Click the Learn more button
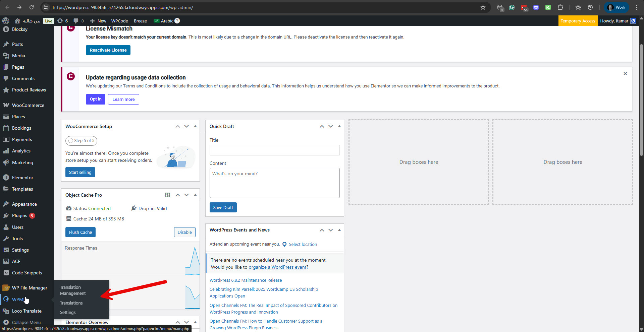This screenshot has height=332, width=644. 123,99
